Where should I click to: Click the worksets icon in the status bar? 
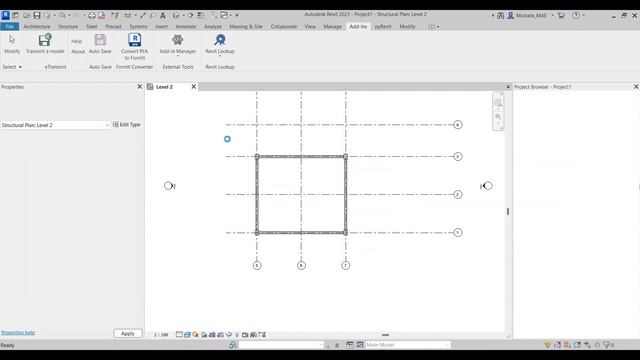pyautogui.click(x=233, y=345)
